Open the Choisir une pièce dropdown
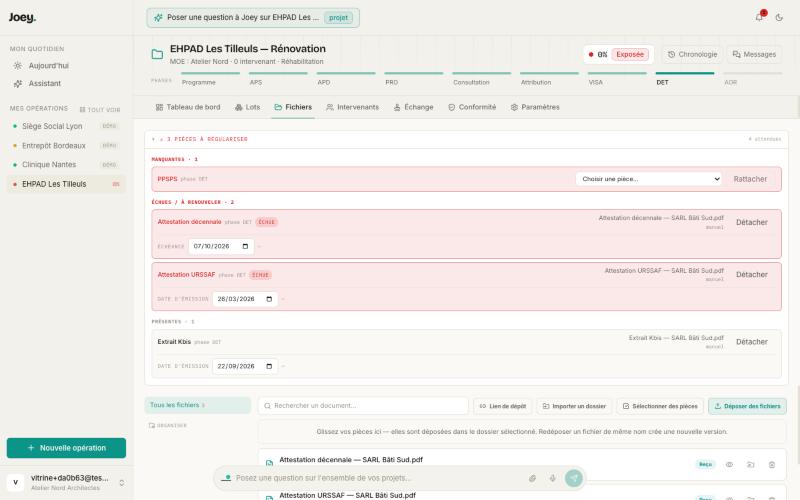This screenshot has width=800, height=500. [x=648, y=179]
